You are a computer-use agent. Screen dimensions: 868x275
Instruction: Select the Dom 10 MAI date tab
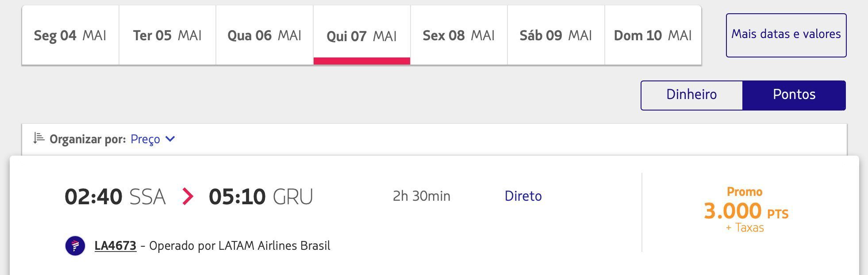pos(653,35)
